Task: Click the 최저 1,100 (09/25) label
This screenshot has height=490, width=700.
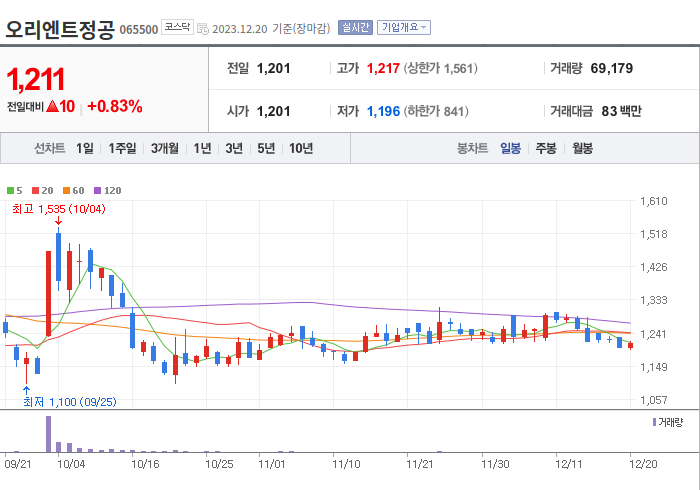Action: (x=70, y=402)
